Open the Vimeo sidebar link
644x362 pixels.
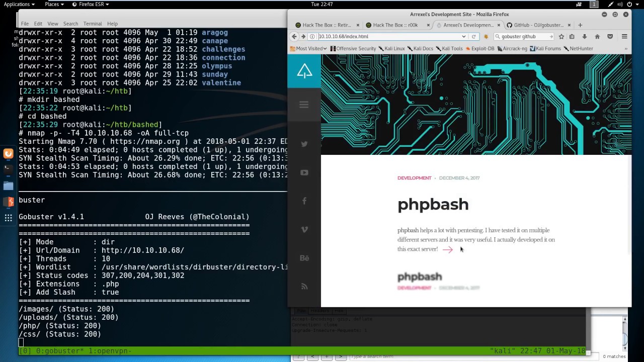[x=304, y=229]
